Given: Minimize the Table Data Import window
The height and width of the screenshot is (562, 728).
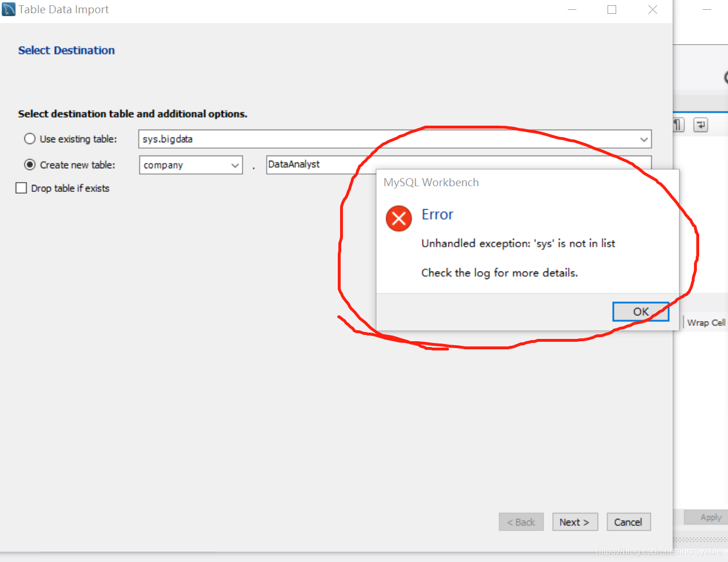Looking at the screenshot, I should click(572, 10).
